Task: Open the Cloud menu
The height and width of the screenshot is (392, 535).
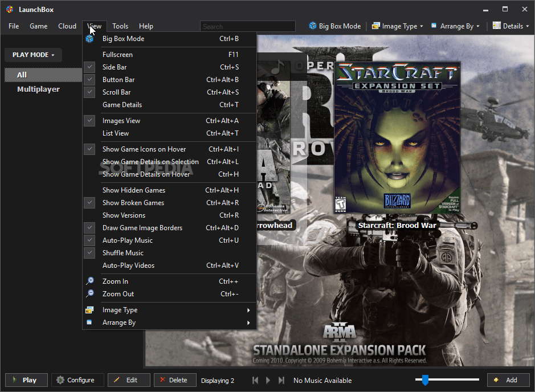Action: tap(67, 26)
